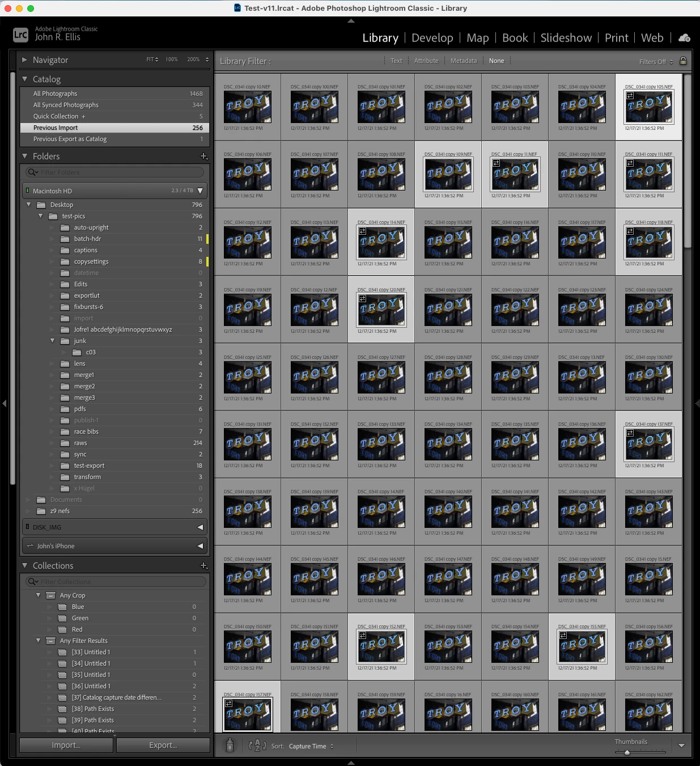The height and width of the screenshot is (766, 700).
Task: Set Navigator zoom to 100%
Action: [x=172, y=60]
